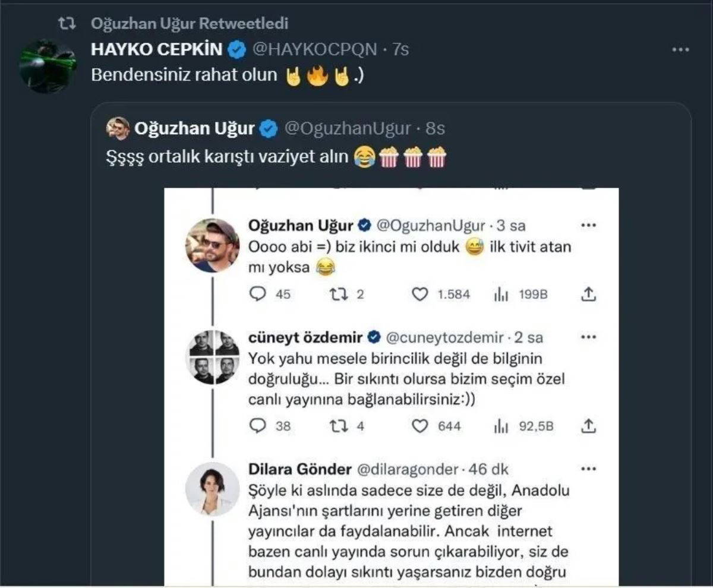This screenshot has height=588, width=713.
Task: Share Oğuzhan Uğur's reply tweet
Action: pyautogui.click(x=588, y=293)
